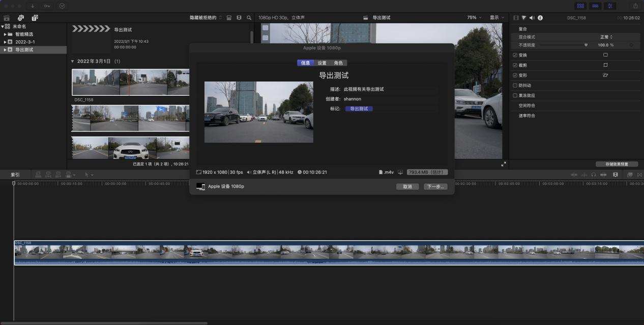Screen dimensions: 644x325
Task: Switch to the 角色 tab
Action: (x=338, y=63)
